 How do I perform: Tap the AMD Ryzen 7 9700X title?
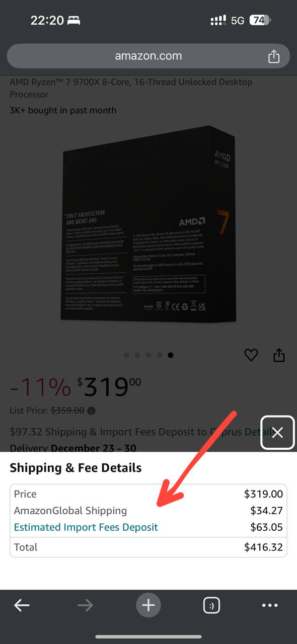tap(131, 88)
